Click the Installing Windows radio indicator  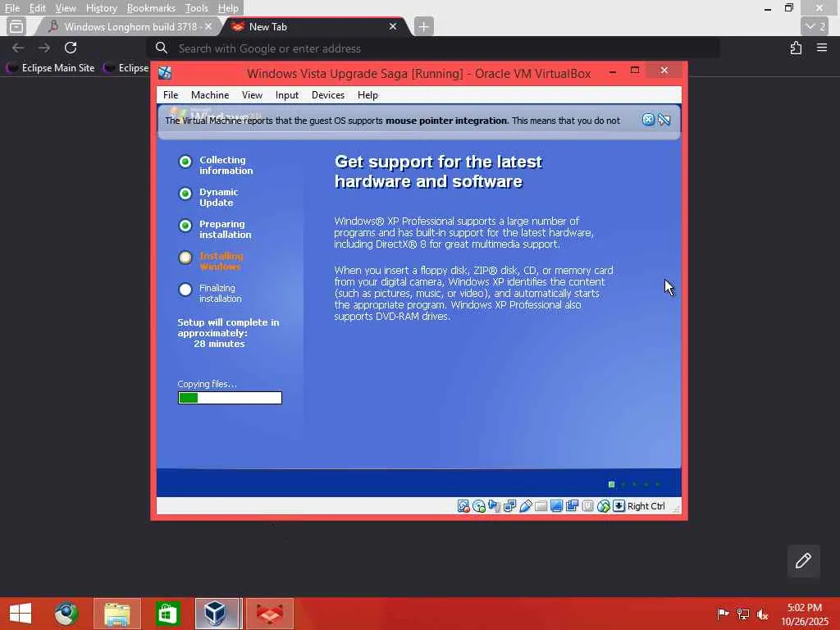(185, 258)
